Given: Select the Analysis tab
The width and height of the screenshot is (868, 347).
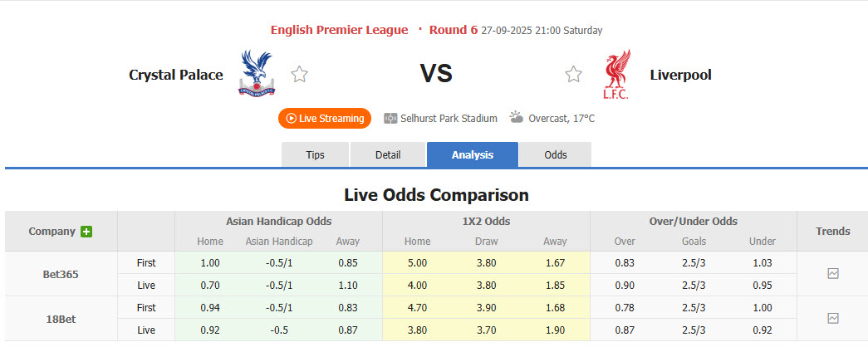Looking at the screenshot, I should pos(472,155).
